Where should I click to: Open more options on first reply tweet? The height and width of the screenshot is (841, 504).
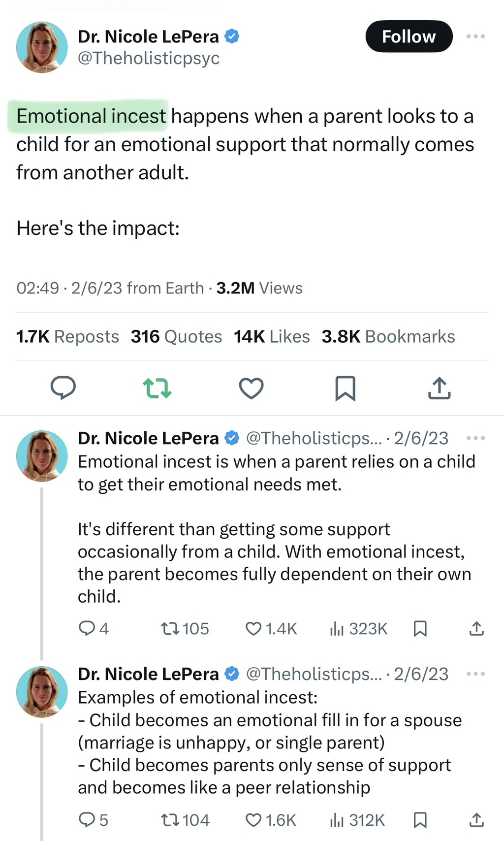[x=475, y=438]
